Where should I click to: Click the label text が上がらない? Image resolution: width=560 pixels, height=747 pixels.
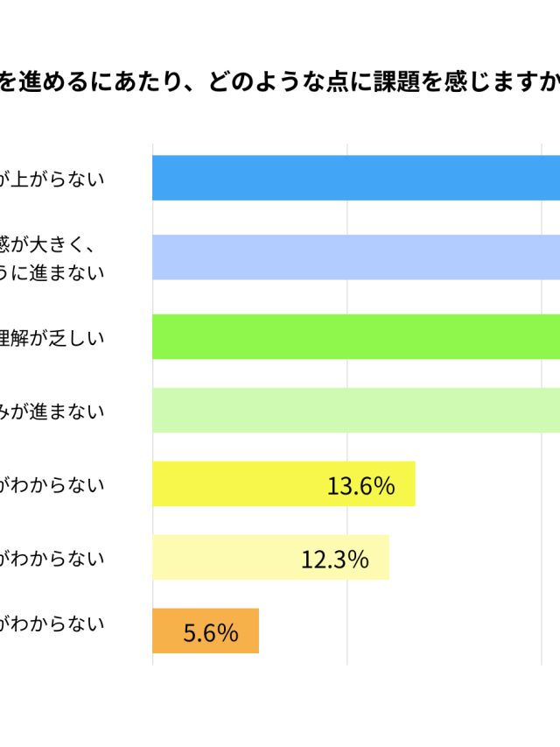coord(52,180)
